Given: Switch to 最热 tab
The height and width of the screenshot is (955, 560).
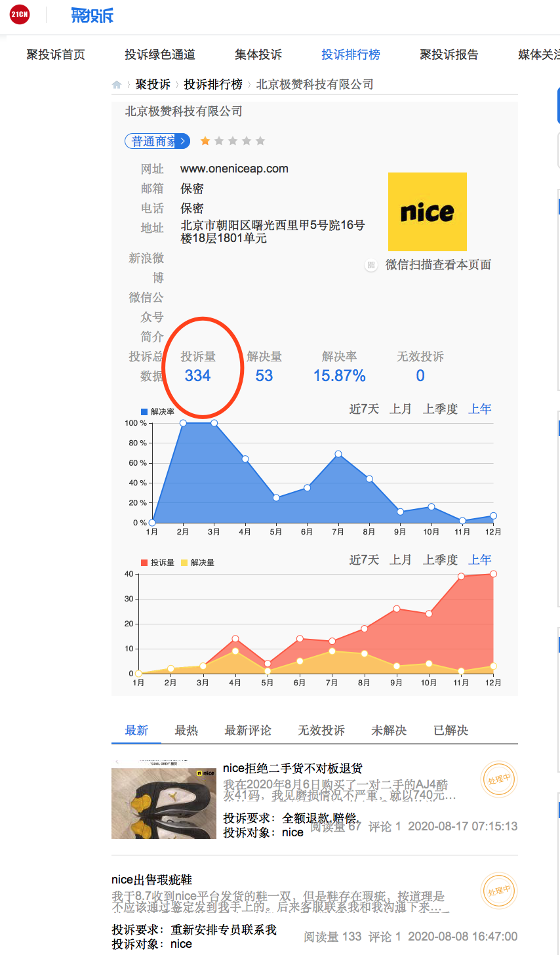Looking at the screenshot, I should coord(186,731).
